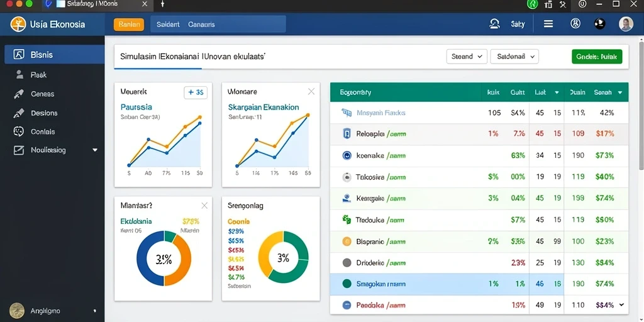
Task: Close the Manlasr? donut chart card
Action: (x=204, y=206)
